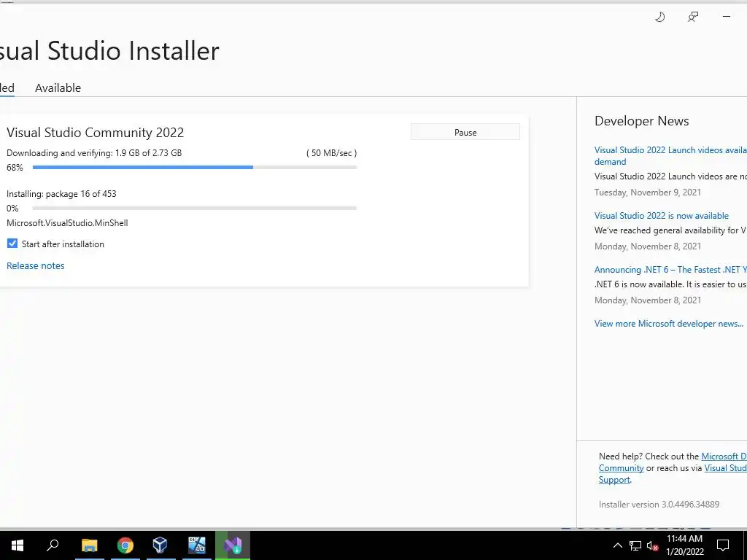Show hidden system tray icons

point(617,545)
